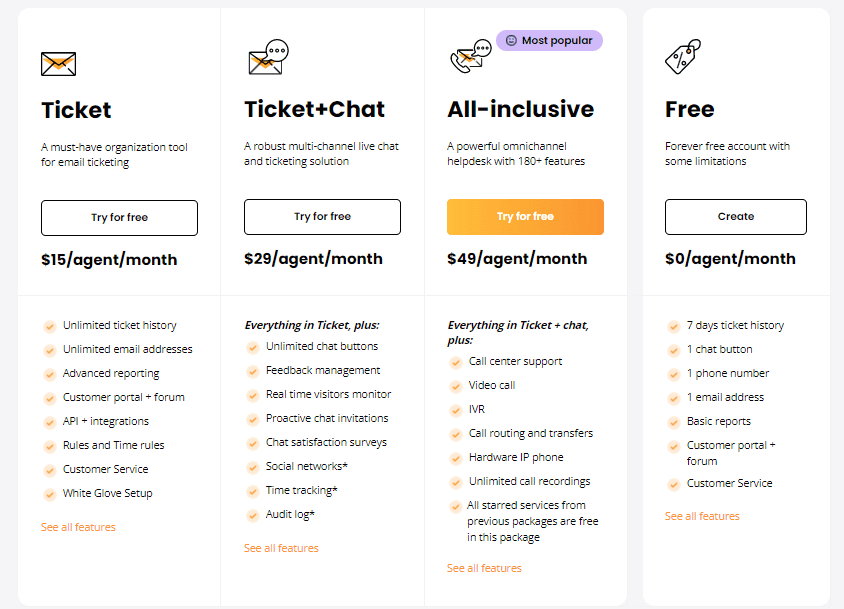Click the Most popular badge

tap(549, 40)
